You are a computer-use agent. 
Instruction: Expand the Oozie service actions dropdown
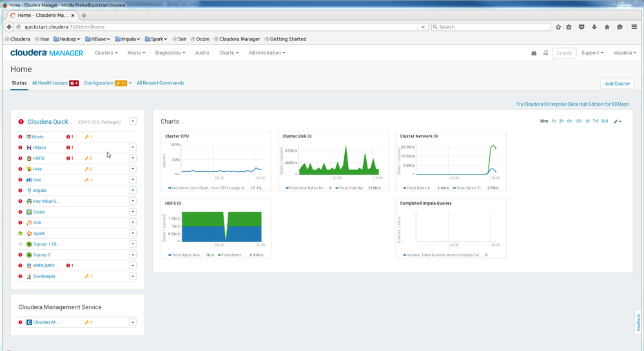133,212
